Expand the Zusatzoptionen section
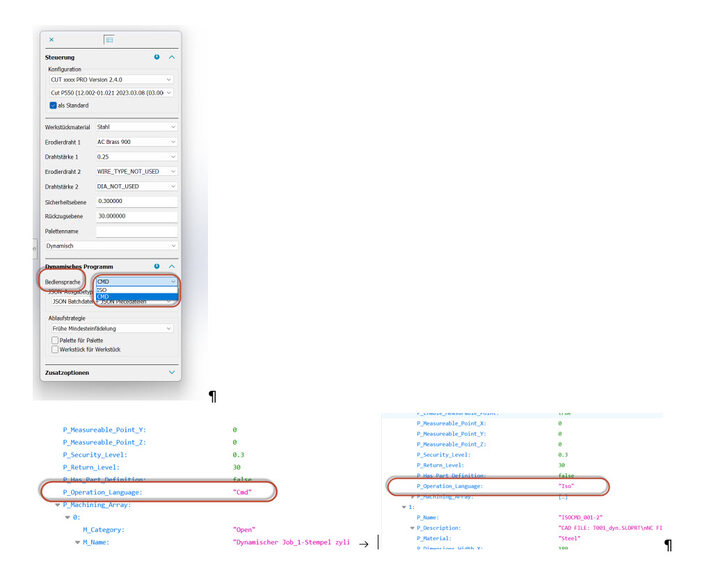711x582 pixels. [171, 372]
